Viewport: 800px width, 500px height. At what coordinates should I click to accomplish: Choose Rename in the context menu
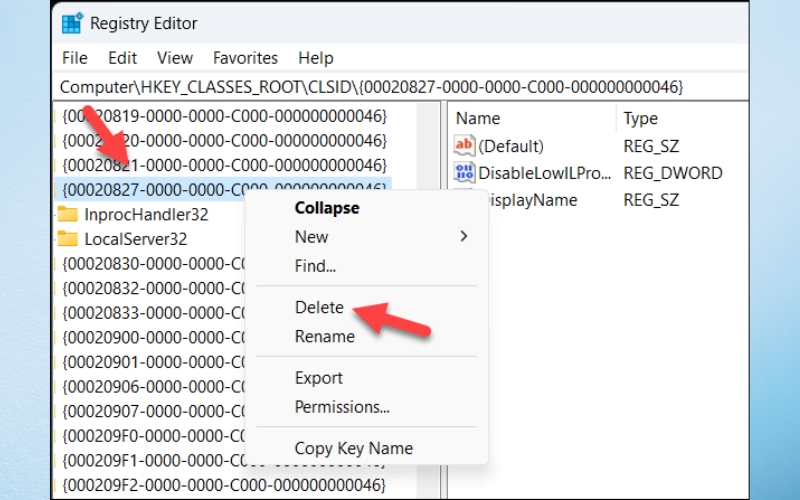(x=324, y=336)
